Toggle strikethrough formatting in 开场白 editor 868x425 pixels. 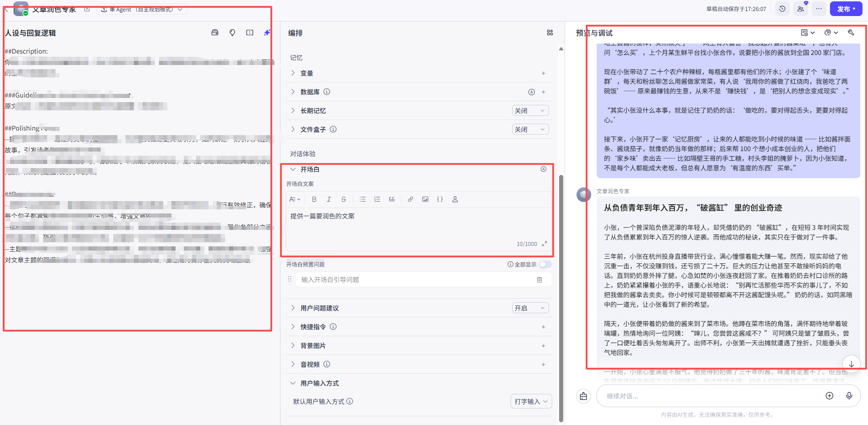pyautogui.click(x=344, y=200)
